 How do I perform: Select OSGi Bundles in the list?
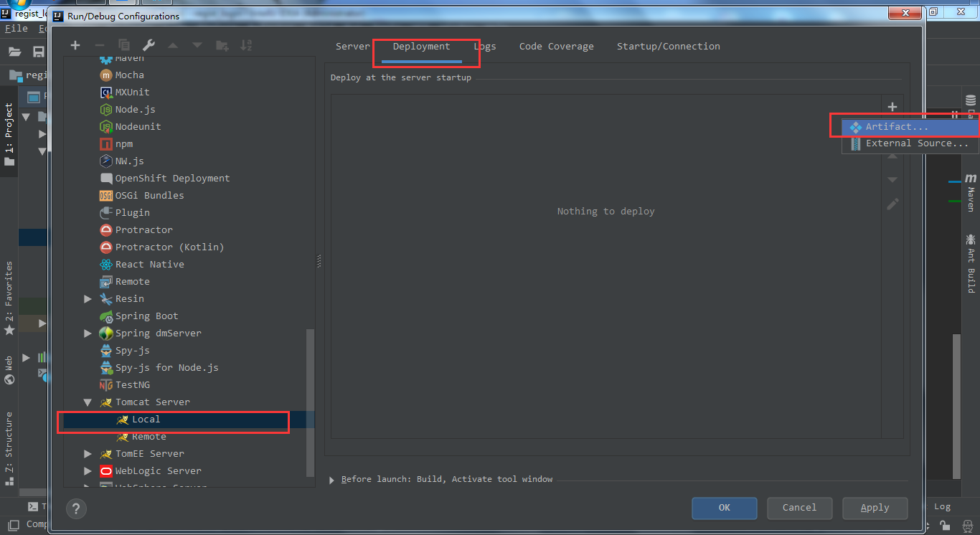point(149,195)
